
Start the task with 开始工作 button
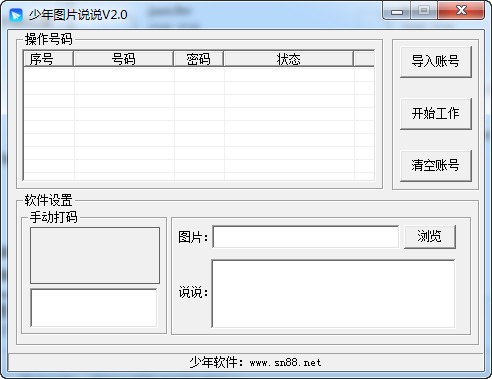[x=436, y=114]
